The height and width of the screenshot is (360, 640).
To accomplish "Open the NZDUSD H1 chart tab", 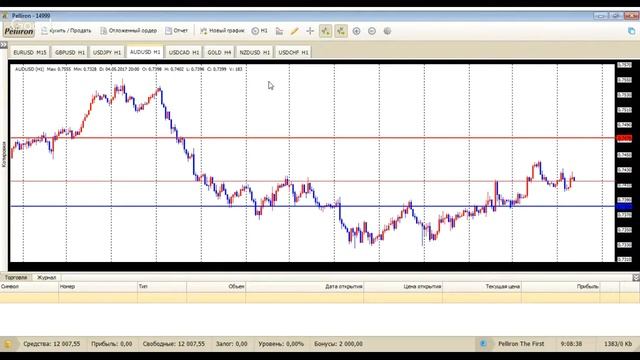I will click(x=255, y=52).
